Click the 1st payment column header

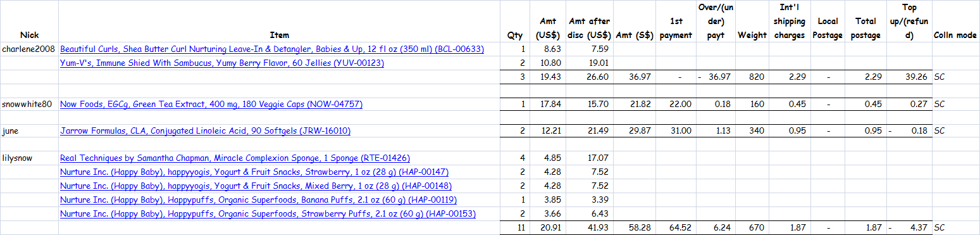coord(676,29)
